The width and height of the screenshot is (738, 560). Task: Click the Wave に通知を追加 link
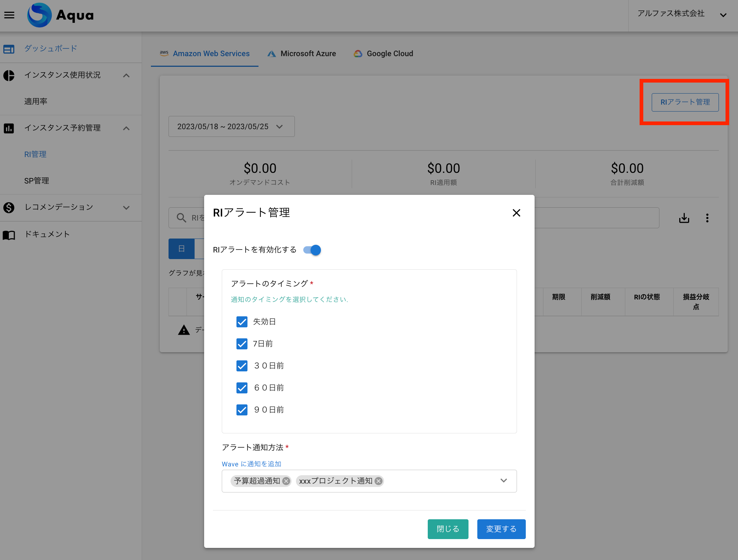click(252, 464)
